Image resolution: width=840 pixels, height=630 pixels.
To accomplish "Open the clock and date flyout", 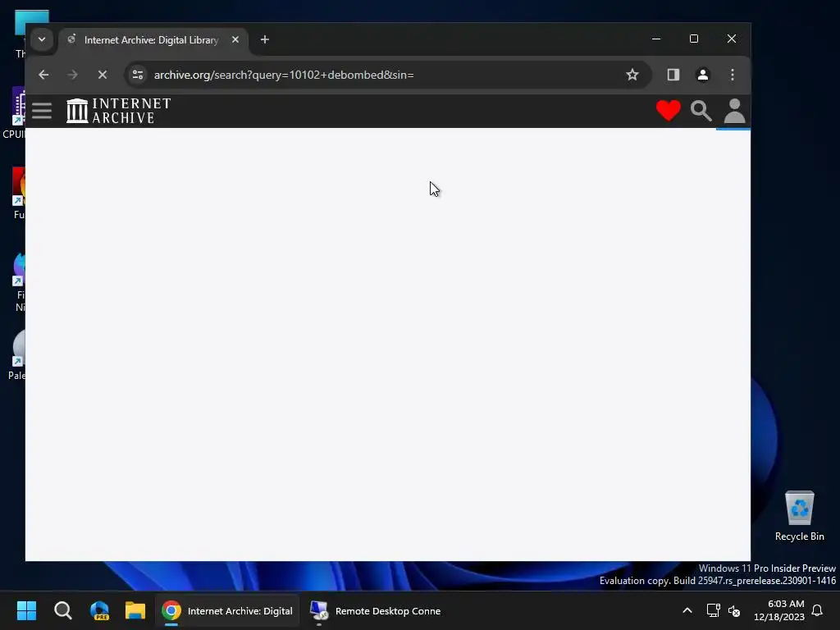I will (779, 610).
